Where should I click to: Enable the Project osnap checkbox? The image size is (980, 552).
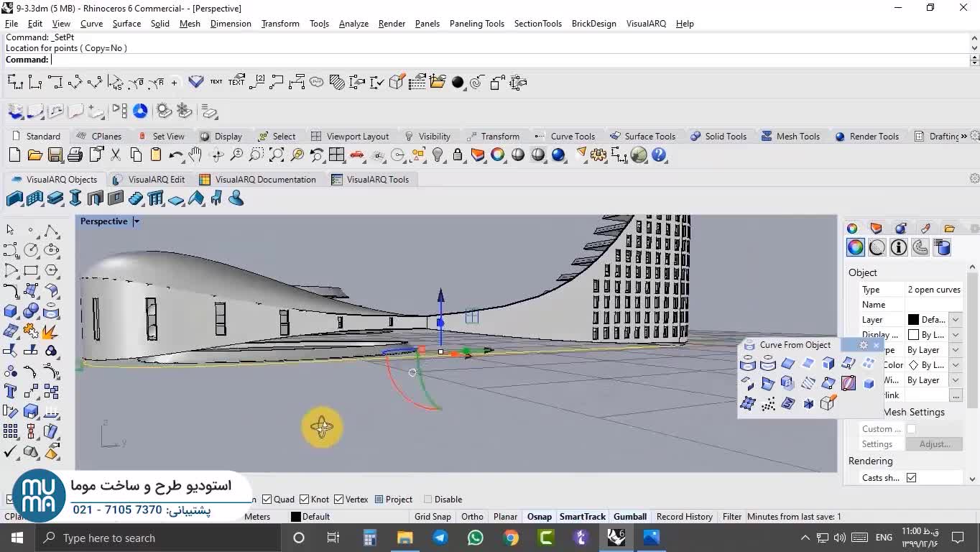click(x=379, y=500)
